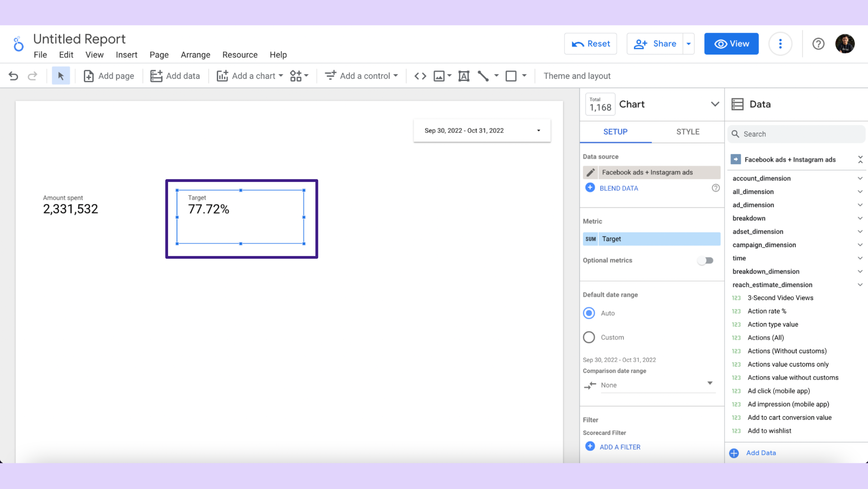Open the Share options dropdown arrow
This screenshot has height=489, width=868.
[689, 44]
